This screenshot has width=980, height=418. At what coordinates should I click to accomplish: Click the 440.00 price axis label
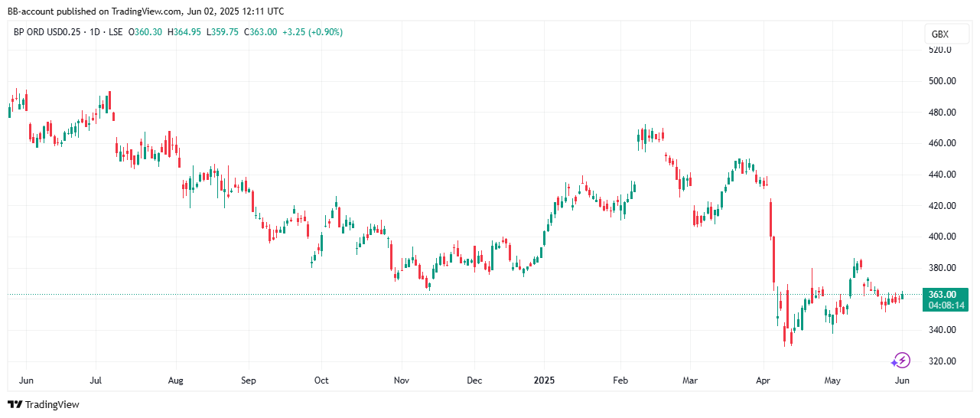[x=942, y=175]
